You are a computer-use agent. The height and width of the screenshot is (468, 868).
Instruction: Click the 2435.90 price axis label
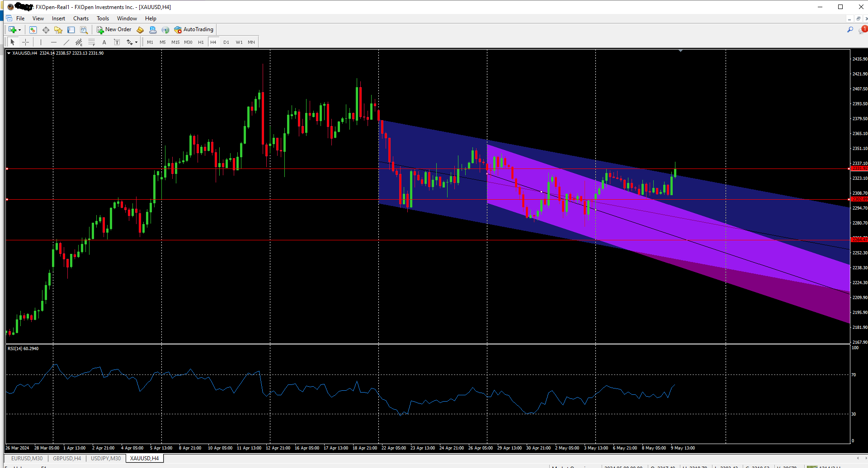click(x=860, y=59)
